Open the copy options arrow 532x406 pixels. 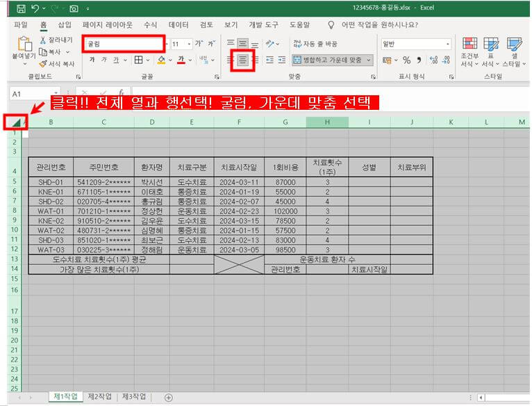[x=67, y=52]
